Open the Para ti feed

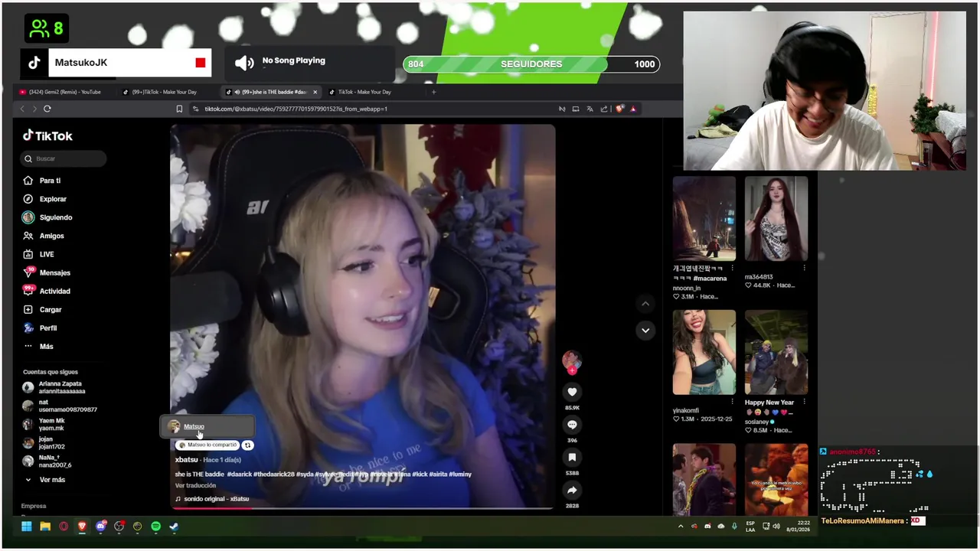point(42,181)
